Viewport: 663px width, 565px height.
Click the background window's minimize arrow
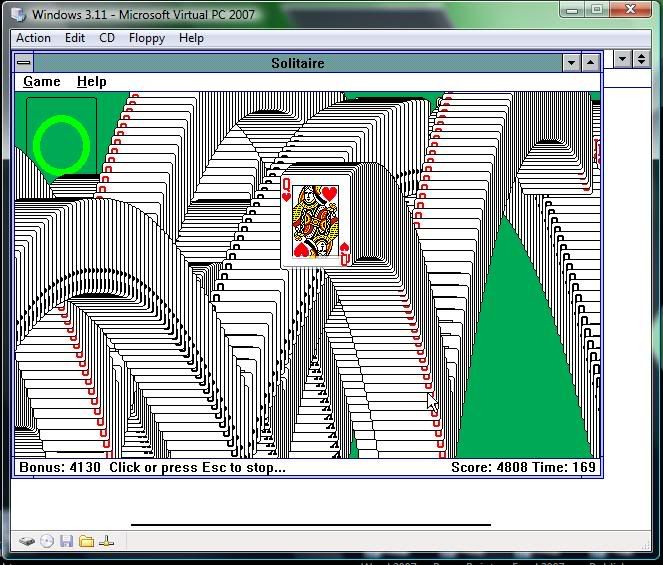coord(622,59)
